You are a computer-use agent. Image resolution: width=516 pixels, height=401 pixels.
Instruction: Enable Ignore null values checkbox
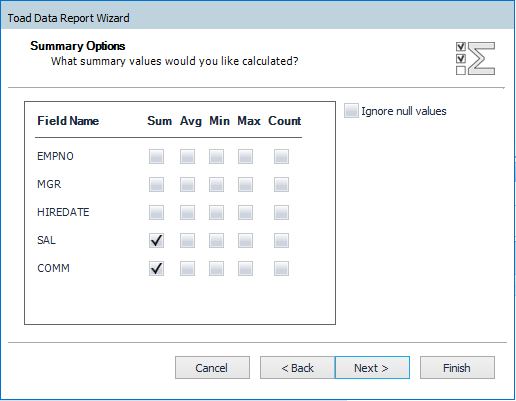[351, 111]
